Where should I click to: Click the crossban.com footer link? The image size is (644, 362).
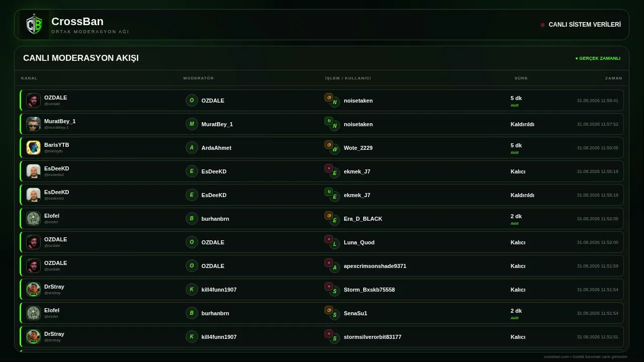(x=556, y=356)
